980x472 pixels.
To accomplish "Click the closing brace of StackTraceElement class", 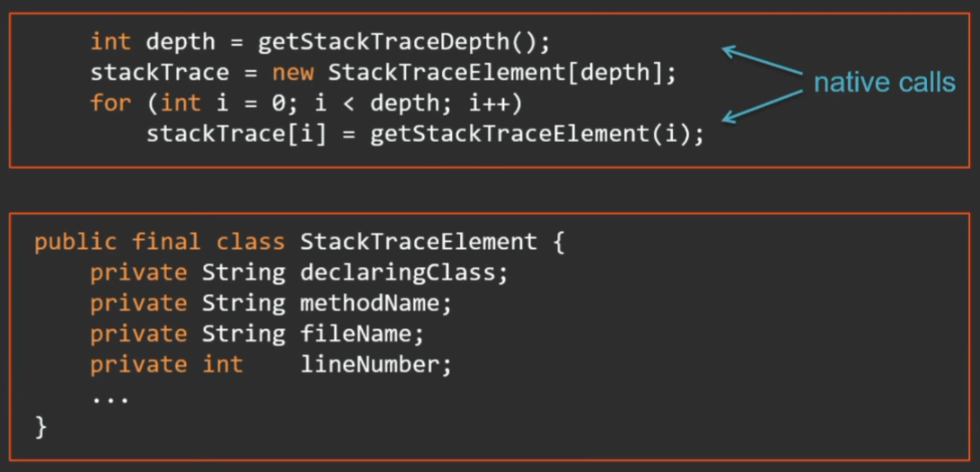I will pos(40,426).
